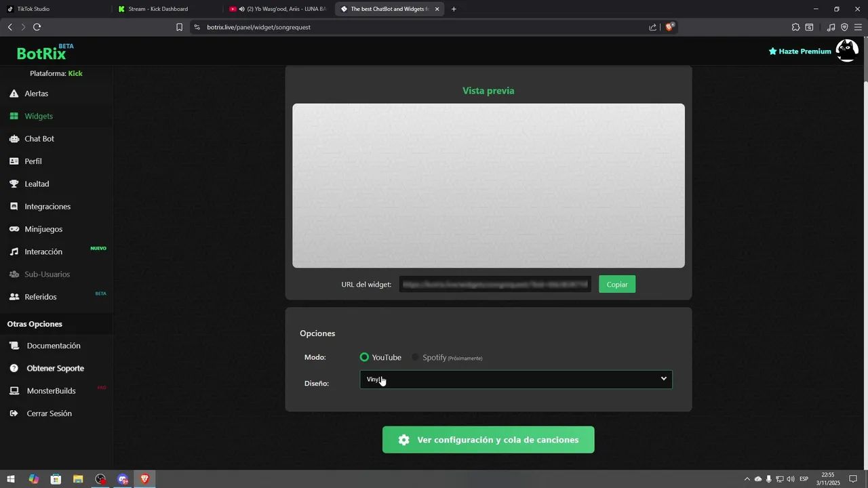Click the Referidos people icon
Viewport: 868px width, 488px height.
(x=14, y=297)
